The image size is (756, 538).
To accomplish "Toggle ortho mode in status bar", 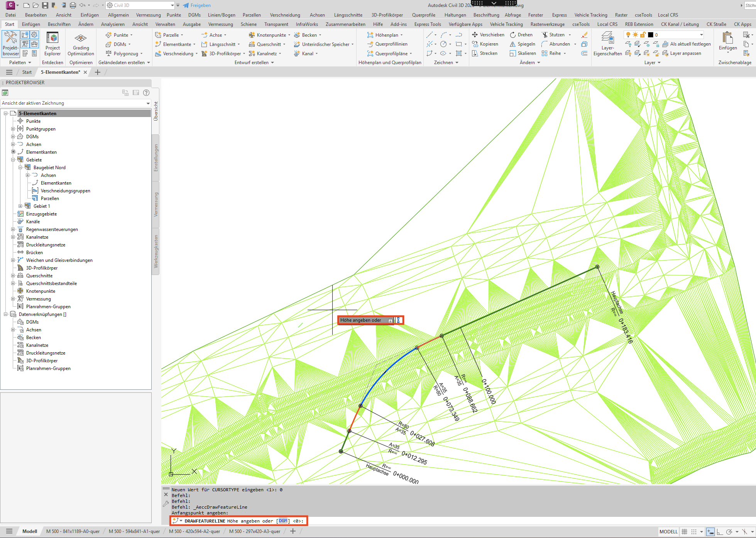I will [x=720, y=532].
